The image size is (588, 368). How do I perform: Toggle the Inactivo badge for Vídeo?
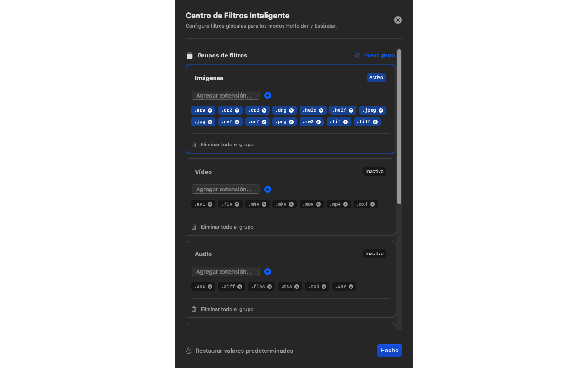tap(375, 172)
